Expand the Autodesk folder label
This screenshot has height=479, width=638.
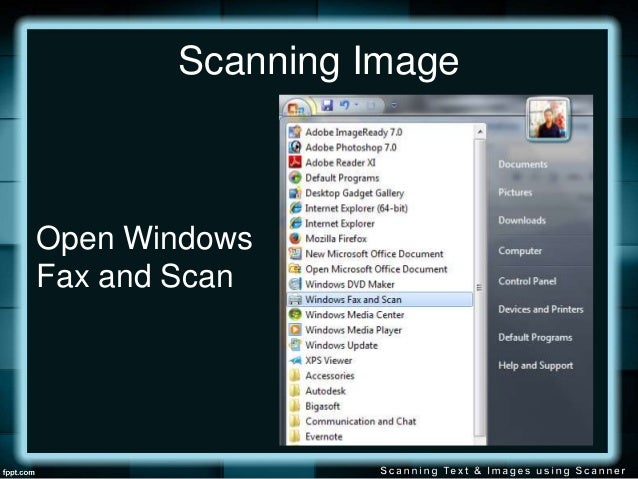(x=326, y=391)
